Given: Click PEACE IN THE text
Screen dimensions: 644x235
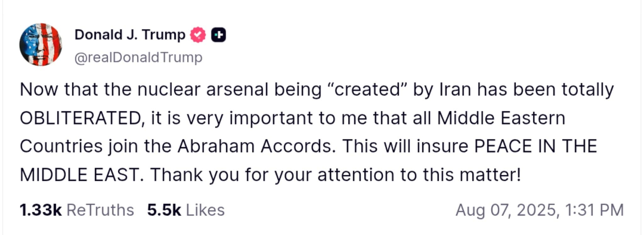Looking at the screenshot, I should click(x=535, y=146).
